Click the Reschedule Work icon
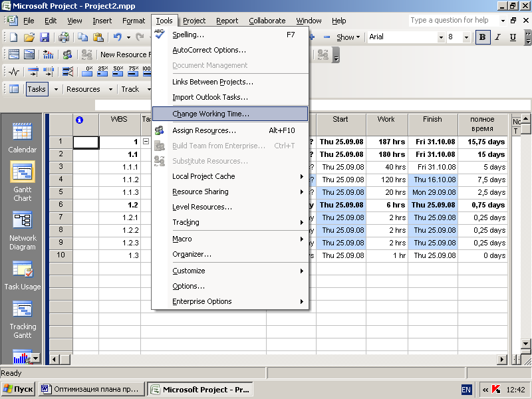 pos(49,71)
